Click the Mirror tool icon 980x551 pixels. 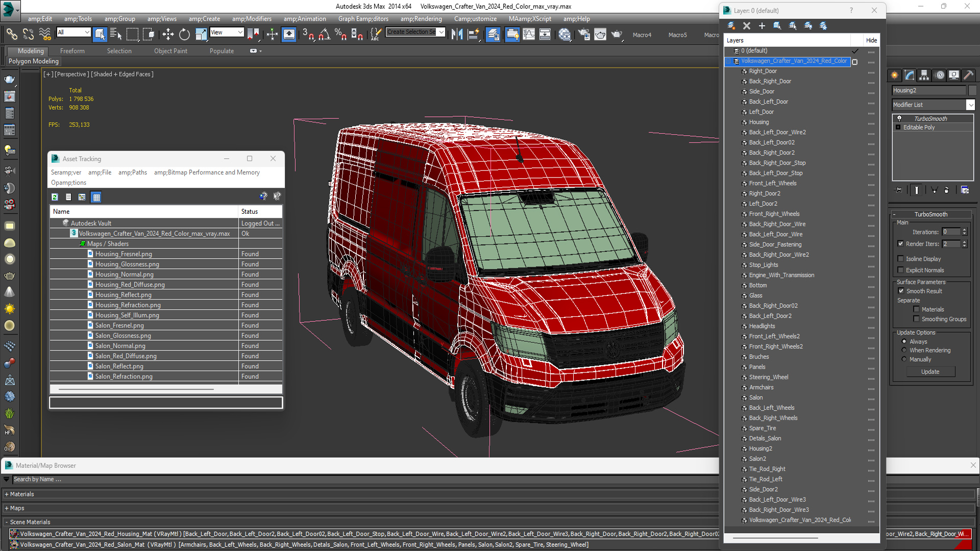pyautogui.click(x=457, y=34)
